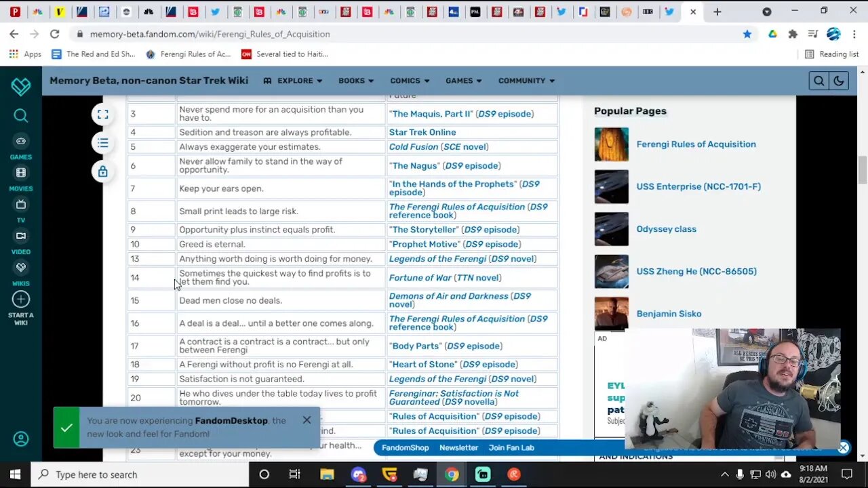Image resolution: width=868 pixels, height=488 pixels.
Task: Click the page vertical scrollbar thumb
Action: coord(862,169)
